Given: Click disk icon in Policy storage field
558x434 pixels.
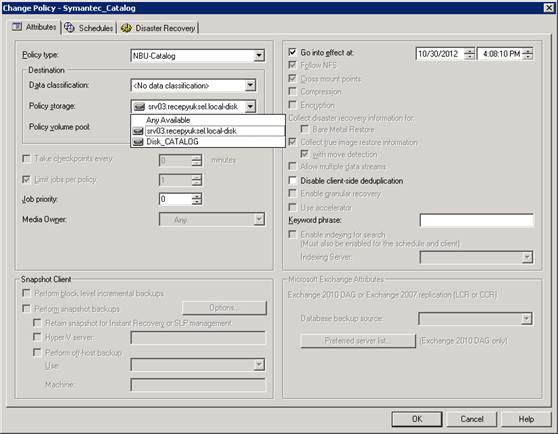Looking at the screenshot, I should (139, 107).
